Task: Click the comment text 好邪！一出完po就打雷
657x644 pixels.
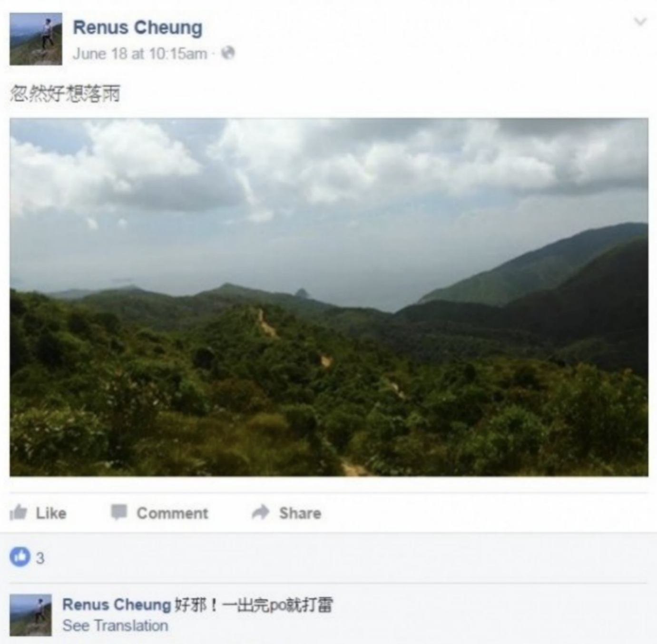Action: pyautogui.click(x=254, y=605)
